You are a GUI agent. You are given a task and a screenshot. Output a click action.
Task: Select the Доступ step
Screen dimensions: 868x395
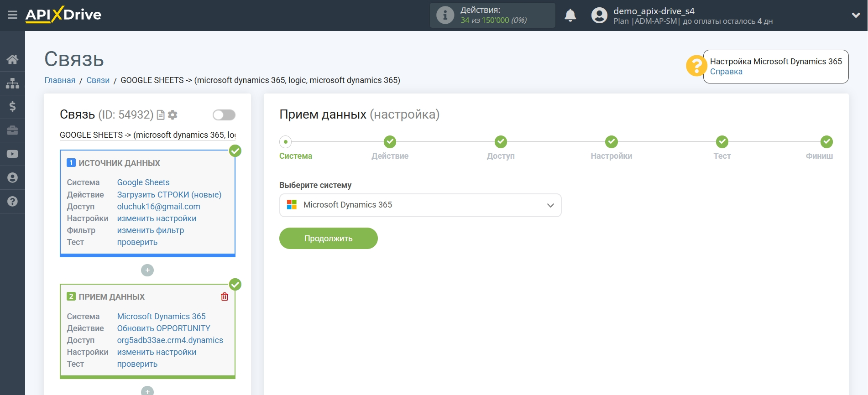point(501,142)
